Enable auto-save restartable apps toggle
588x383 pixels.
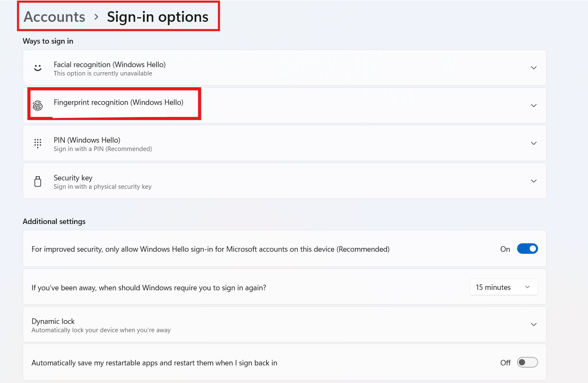coord(527,362)
